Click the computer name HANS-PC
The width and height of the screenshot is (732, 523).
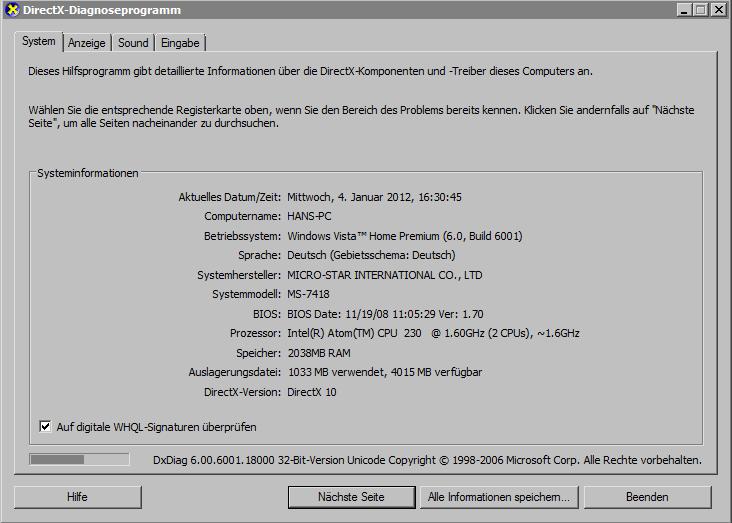309,216
